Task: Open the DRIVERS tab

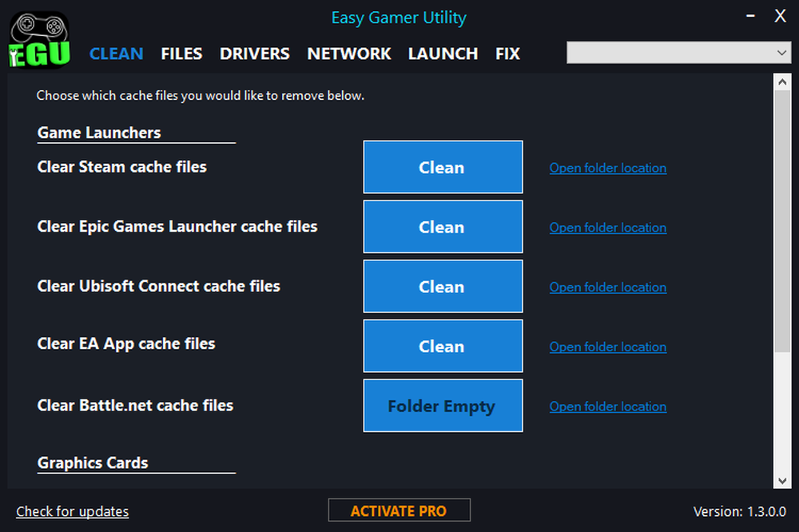Action: (254, 54)
